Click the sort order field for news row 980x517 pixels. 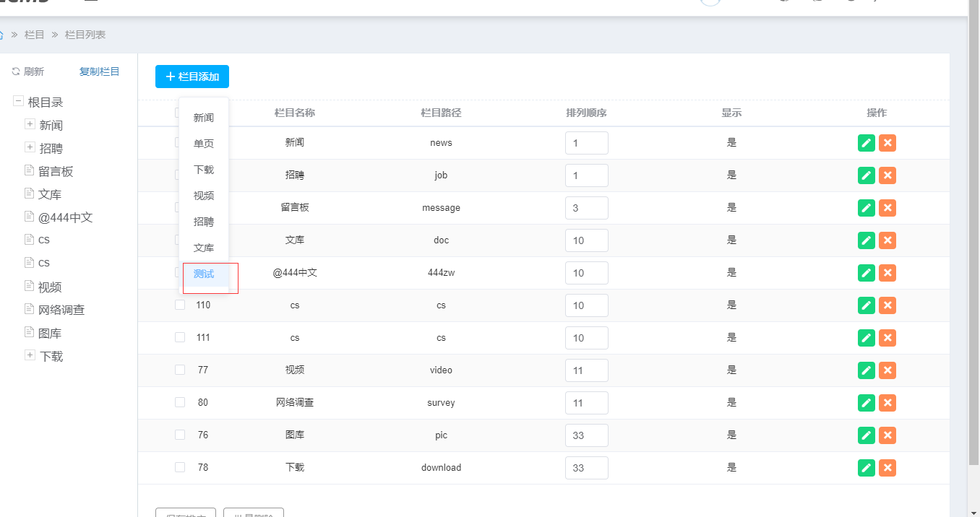(587, 143)
